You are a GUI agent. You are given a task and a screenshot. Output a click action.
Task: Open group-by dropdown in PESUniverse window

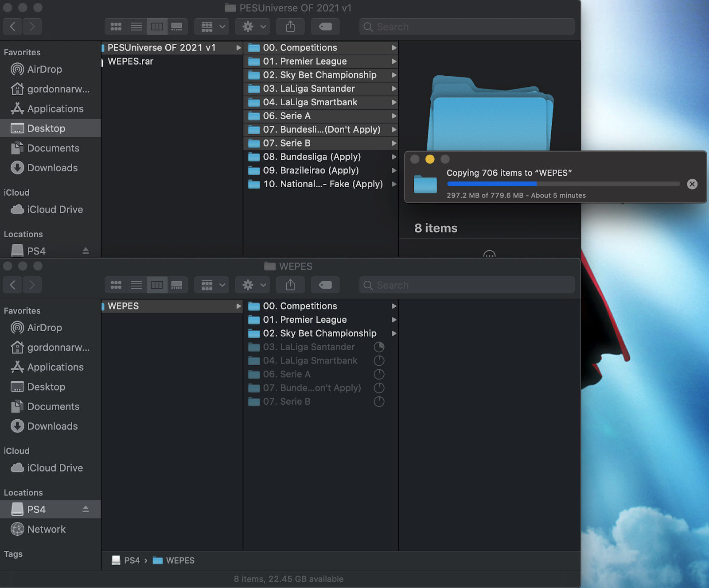(x=212, y=27)
